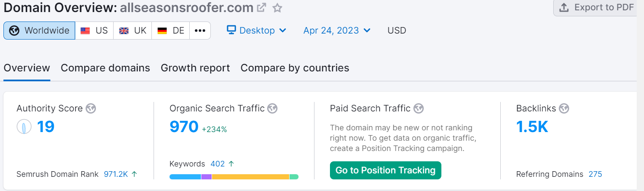Switch database to UK
Viewport: 644px width, 191px height.
(132, 31)
